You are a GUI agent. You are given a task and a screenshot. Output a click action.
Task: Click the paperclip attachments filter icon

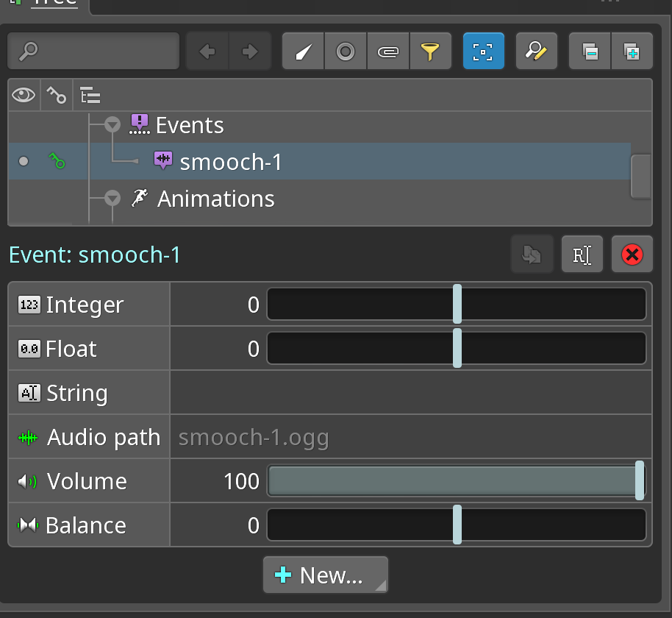coord(388,51)
